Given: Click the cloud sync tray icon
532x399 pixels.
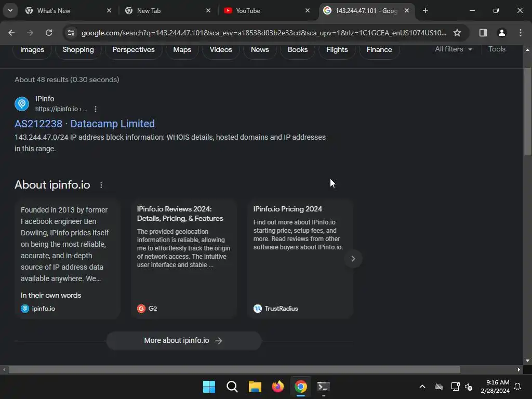Looking at the screenshot, I should 439,387.
